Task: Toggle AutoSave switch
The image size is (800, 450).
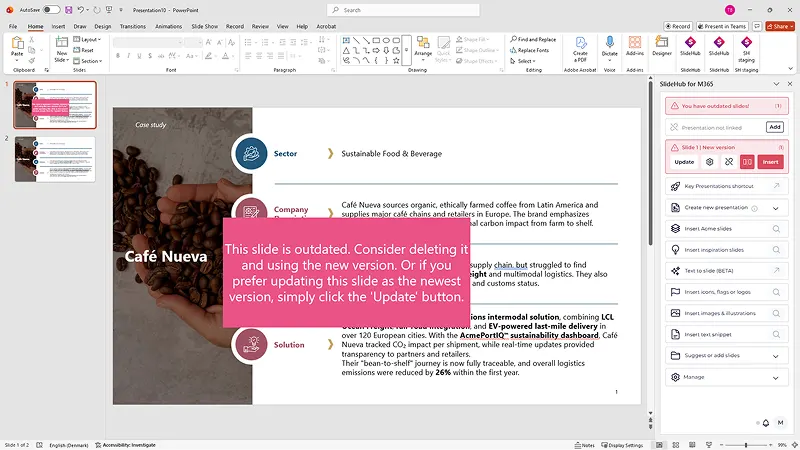Action: coord(51,10)
